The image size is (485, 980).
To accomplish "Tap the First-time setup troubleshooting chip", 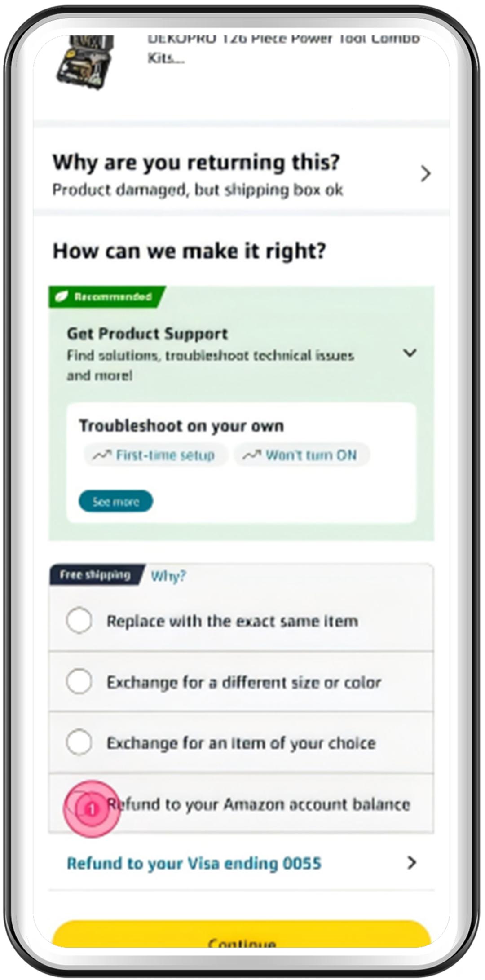I will (155, 455).
